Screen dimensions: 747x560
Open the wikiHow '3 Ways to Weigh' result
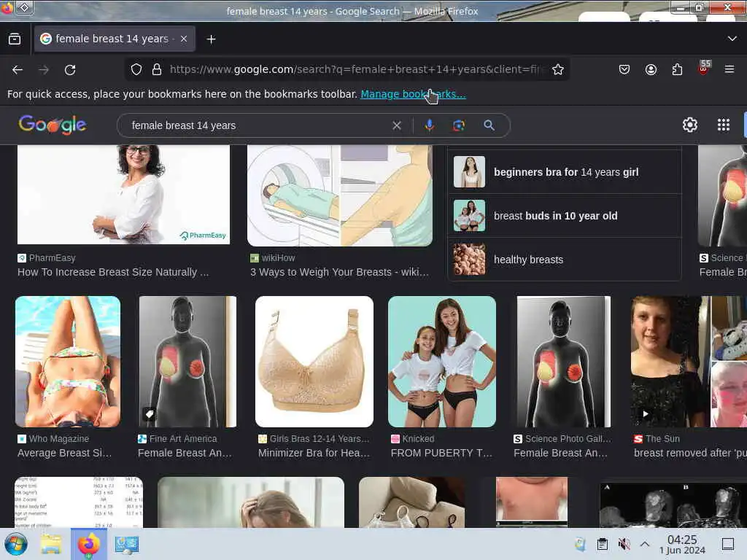(340, 273)
